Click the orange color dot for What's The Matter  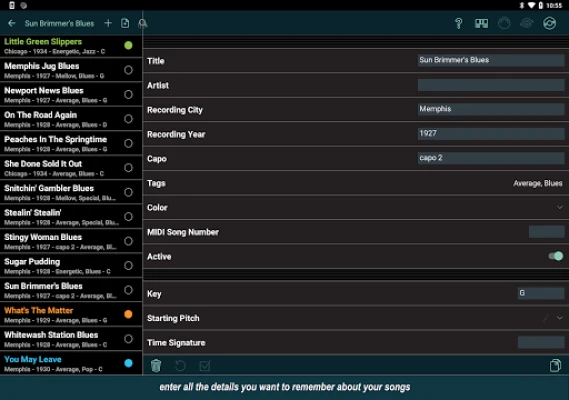(128, 314)
